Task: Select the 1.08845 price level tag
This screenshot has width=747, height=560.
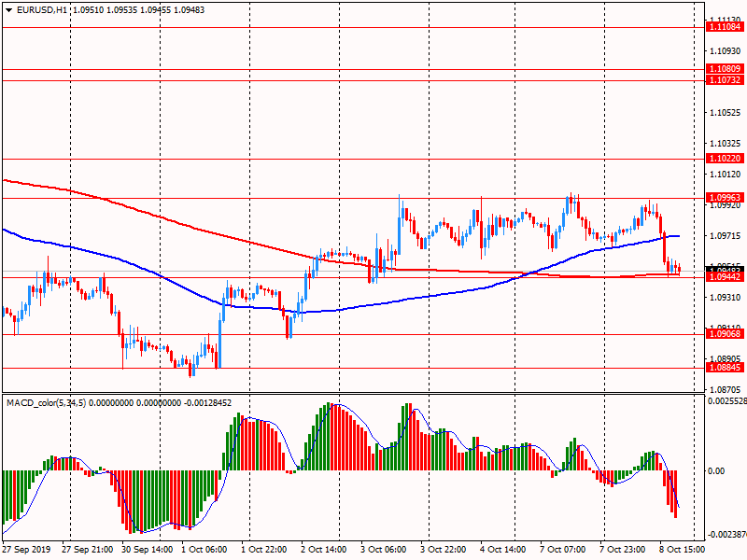Action: (726, 368)
